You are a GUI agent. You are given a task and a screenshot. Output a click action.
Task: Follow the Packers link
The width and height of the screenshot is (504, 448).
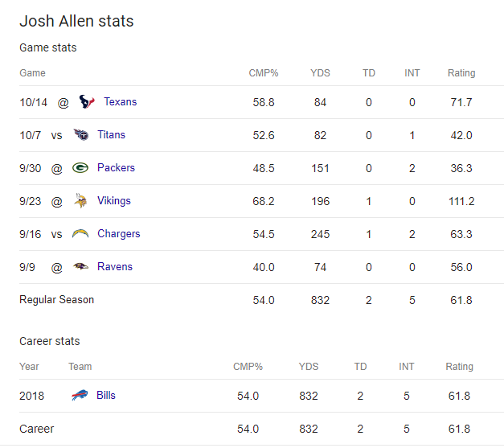pyautogui.click(x=116, y=167)
